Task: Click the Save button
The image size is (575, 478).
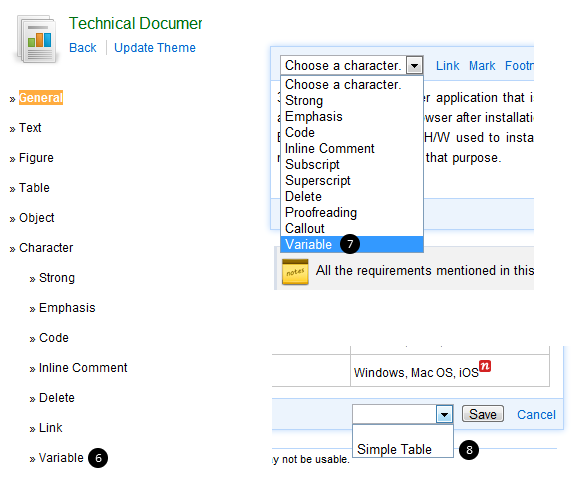Action: pos(483,414)
